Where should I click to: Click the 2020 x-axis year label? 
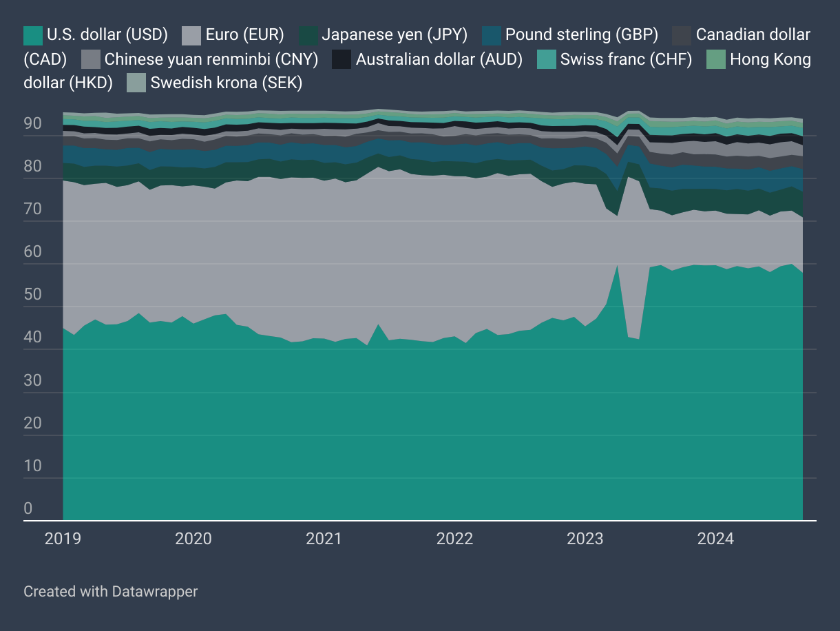[x=193, y=539]
